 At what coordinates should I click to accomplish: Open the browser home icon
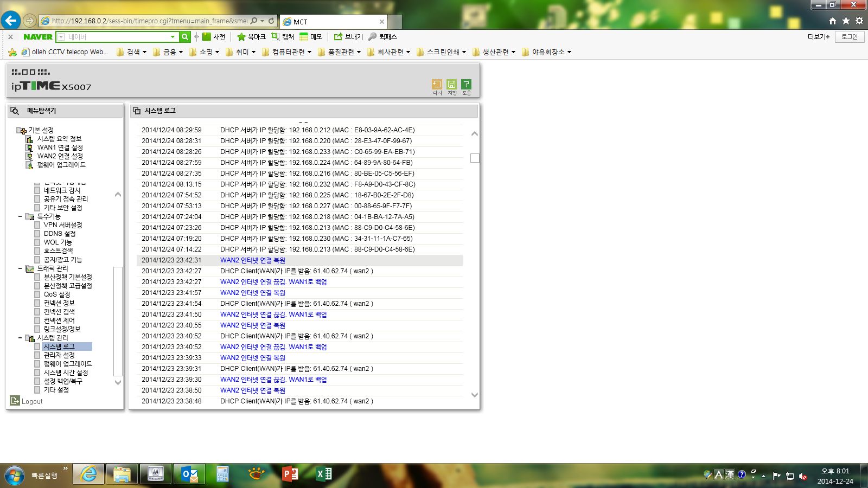pyautogui.click(x=833, y=21)
